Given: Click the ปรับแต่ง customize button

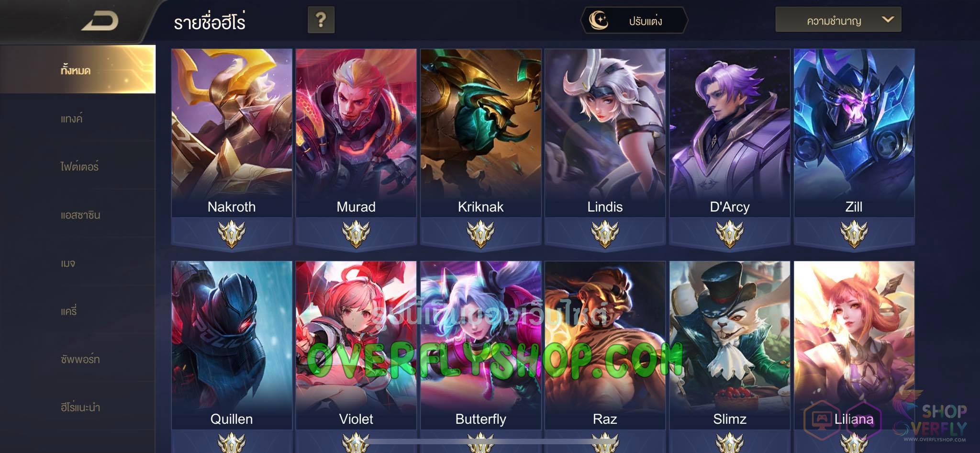Looking at the screenshot, I should 634,21.
